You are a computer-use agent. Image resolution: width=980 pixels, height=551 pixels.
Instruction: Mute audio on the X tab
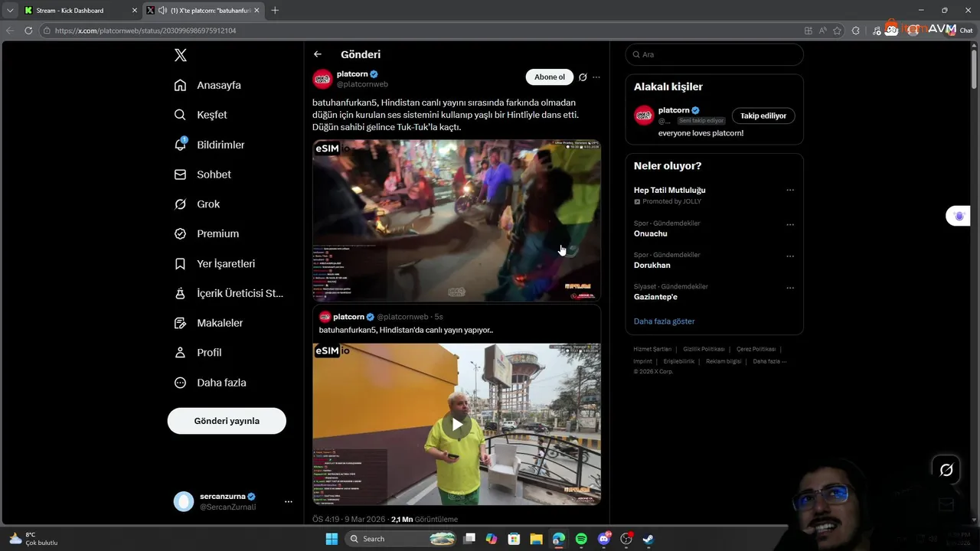pyautogui.click(x=163, y=11)
